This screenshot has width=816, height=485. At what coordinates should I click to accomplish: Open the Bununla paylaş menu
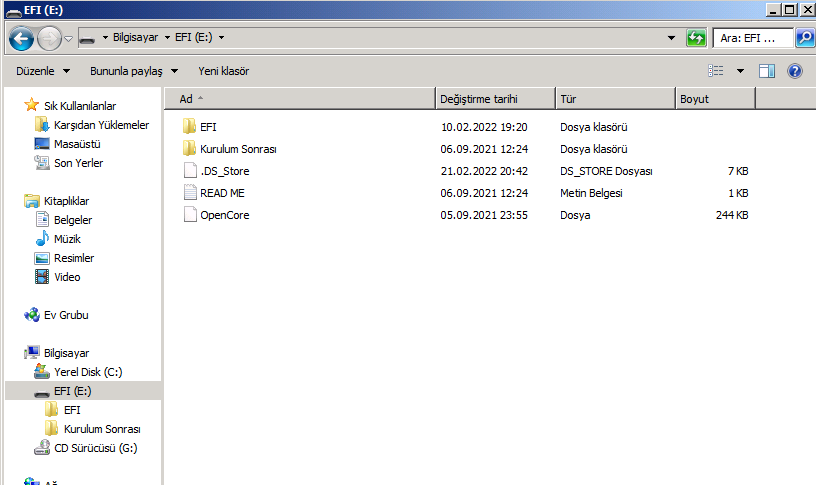coord(134,71)
